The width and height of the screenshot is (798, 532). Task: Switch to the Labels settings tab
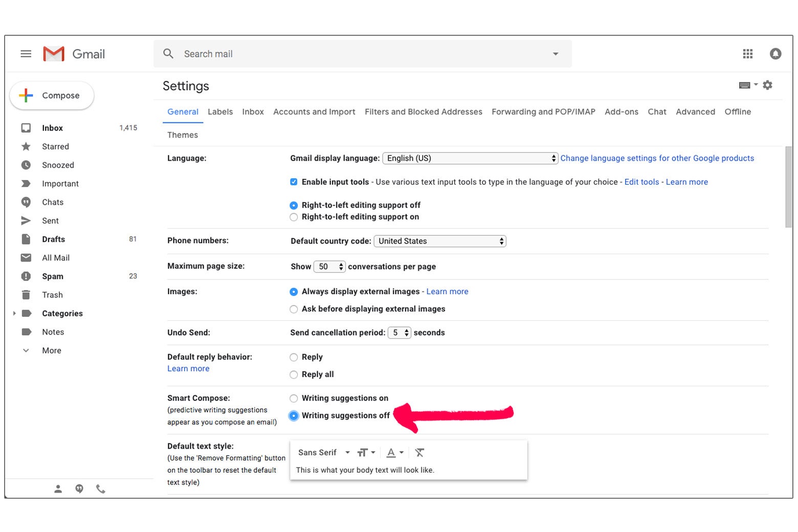point(220,112)
